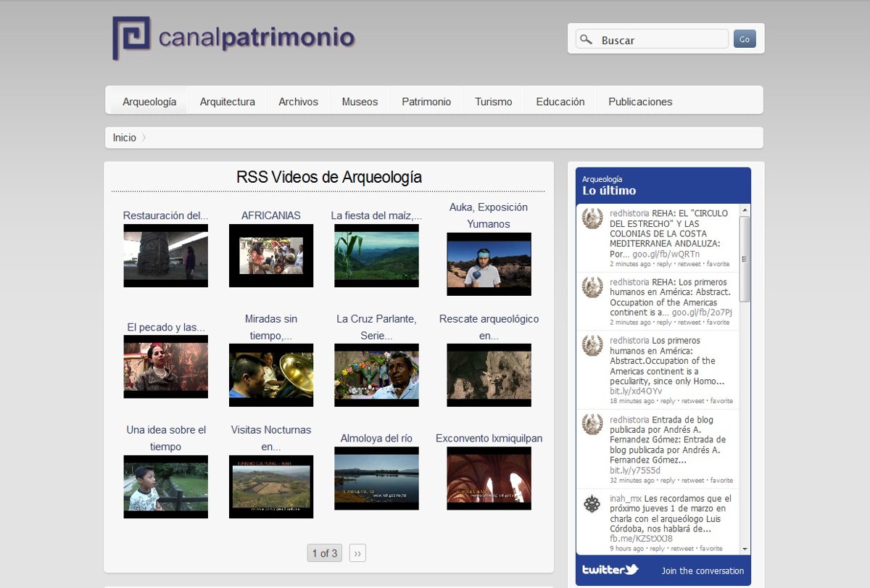Image resolution: width=870 pixels, height=588 pixels.
Task: Open the Almoloya del río video thumbnail
Action: (x=376, y=478)
